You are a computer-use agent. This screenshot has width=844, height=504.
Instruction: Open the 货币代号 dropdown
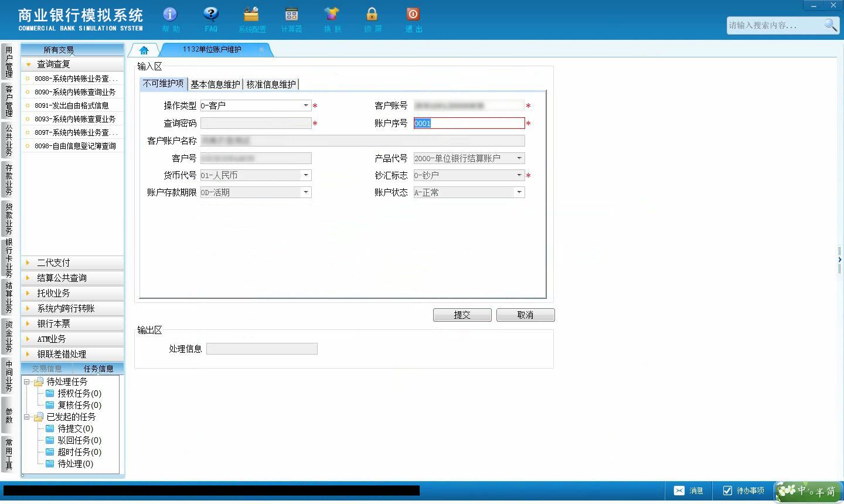click(x=305, y=175)
